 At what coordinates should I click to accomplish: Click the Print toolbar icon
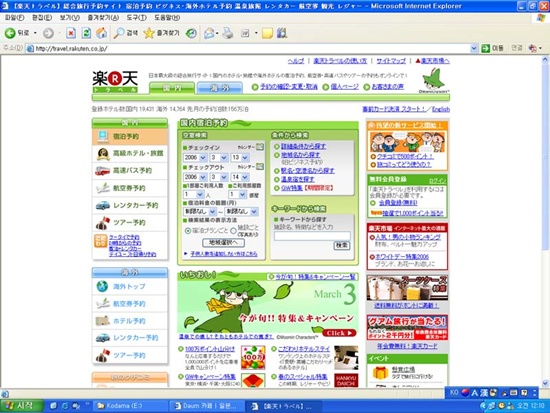click(228, 33)
